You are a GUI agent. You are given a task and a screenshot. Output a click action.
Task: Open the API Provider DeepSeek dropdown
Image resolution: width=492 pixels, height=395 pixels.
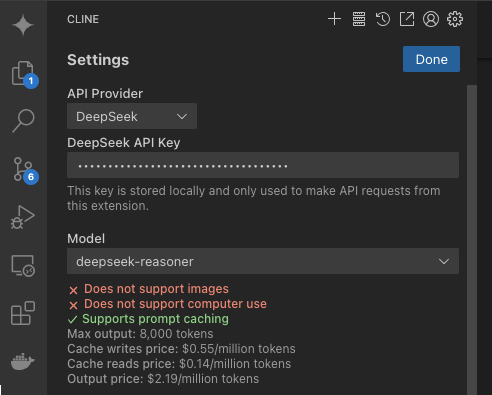point(132,116)
